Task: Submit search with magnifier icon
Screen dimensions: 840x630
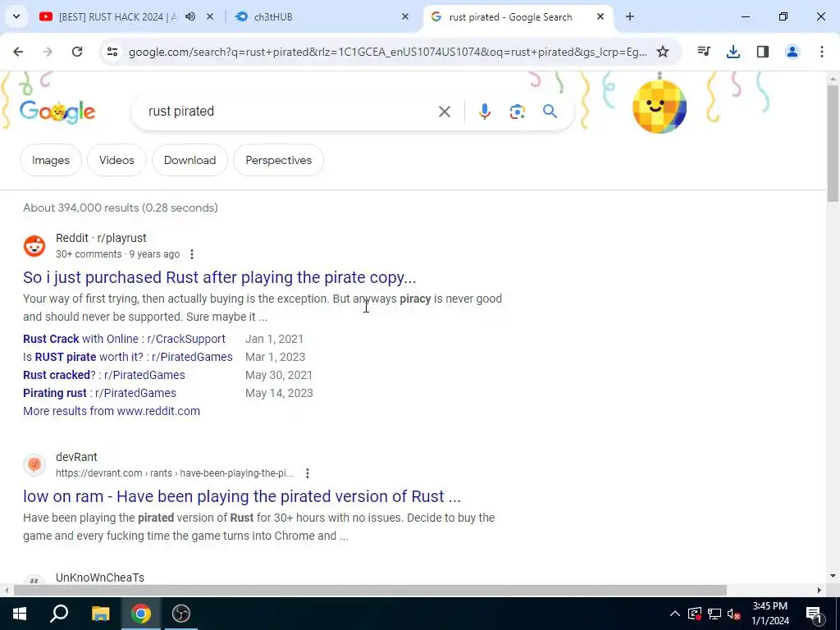Action: (550, 112)
